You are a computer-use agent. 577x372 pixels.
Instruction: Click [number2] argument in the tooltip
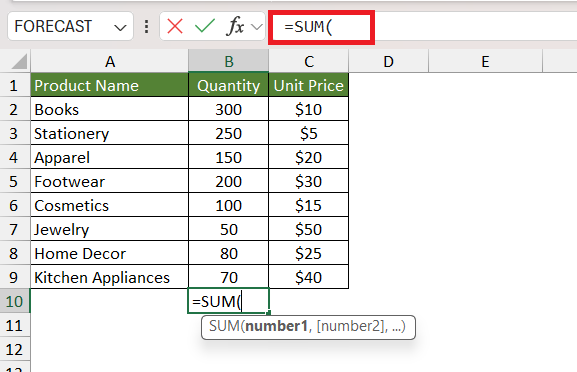coord(350,326)
